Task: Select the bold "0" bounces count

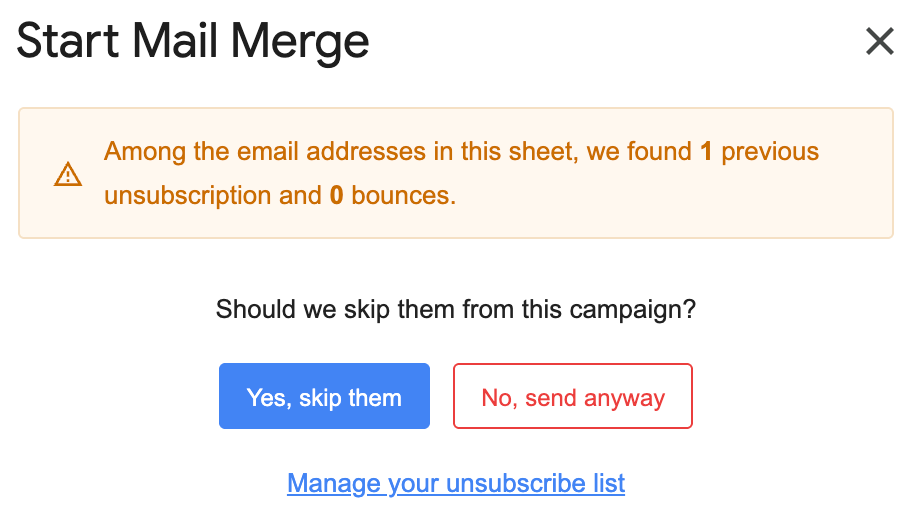Action: [x=336, y=196]
